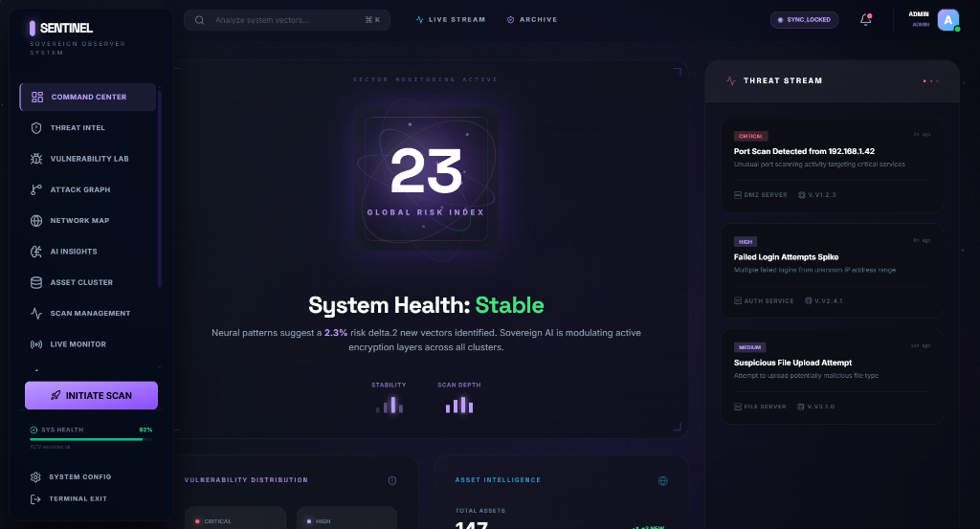
Task: Open Port Scan Detected alert
Action: [x=833, y=165]
